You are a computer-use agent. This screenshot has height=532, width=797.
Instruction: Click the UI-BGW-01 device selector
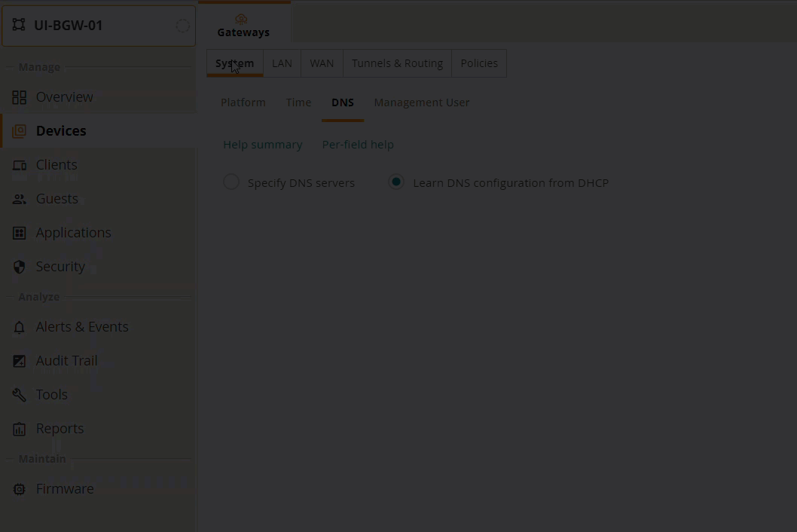point(99,25)
